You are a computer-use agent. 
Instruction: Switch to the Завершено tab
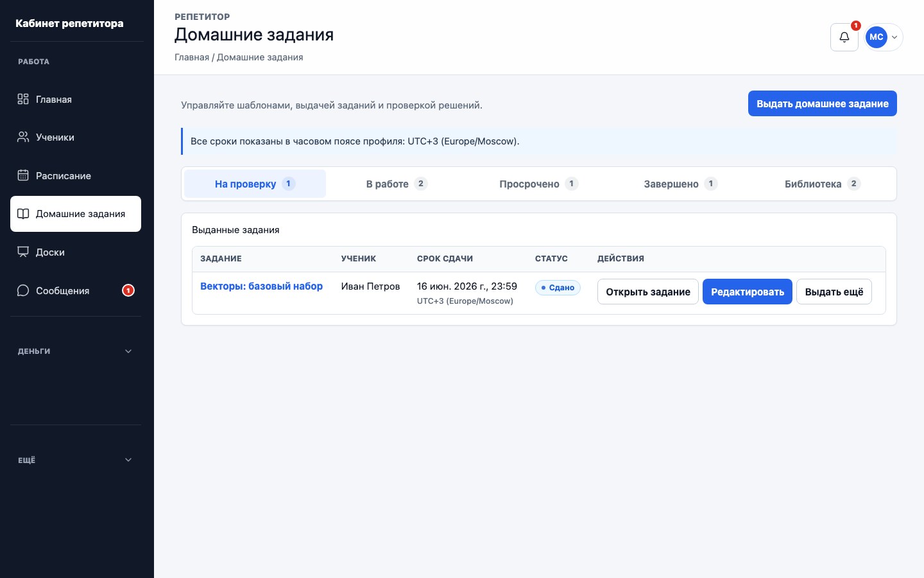[680, 184]
